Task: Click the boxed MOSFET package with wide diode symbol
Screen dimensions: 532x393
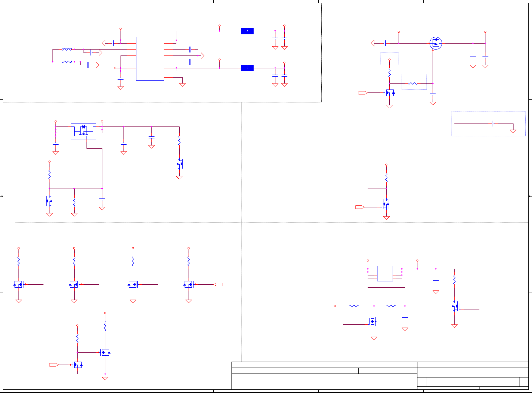Action: point(84,131)
